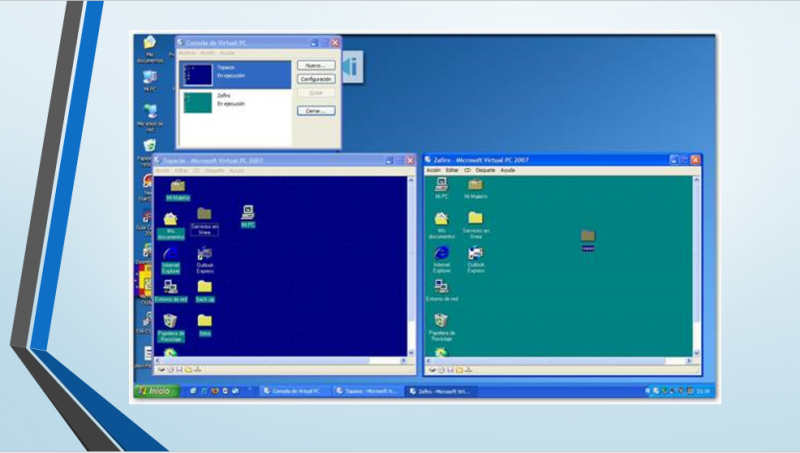Screen dimensions: 800x453
Task: Click the Zafiro window vertical scrollbar
Action: [696, 266]
